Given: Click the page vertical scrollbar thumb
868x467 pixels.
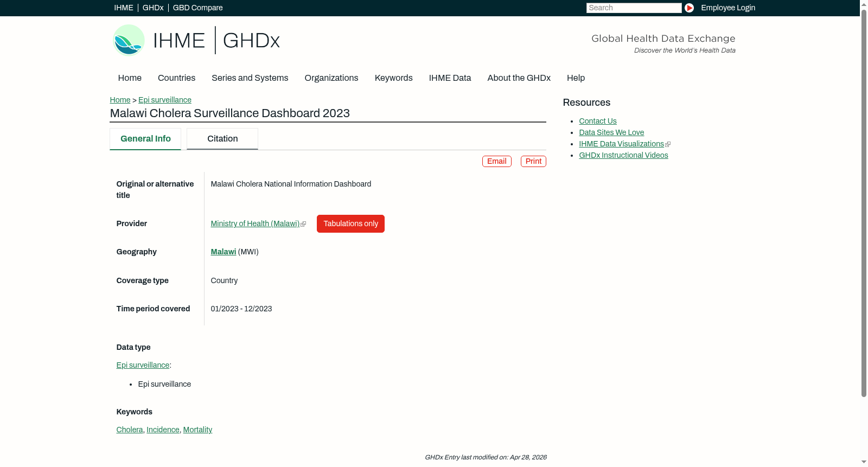Looking at the screenshot, I should pyautogui.click(x=864, y=203).
